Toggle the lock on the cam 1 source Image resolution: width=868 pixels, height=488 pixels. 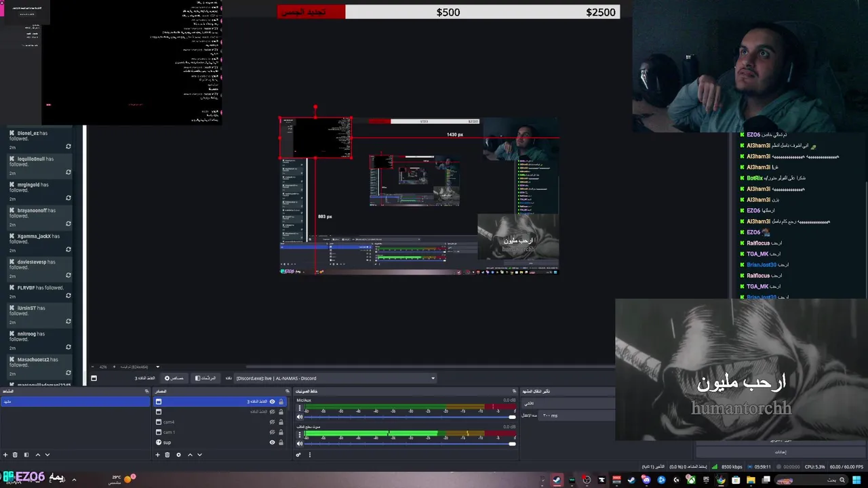[x=281, y=432]
